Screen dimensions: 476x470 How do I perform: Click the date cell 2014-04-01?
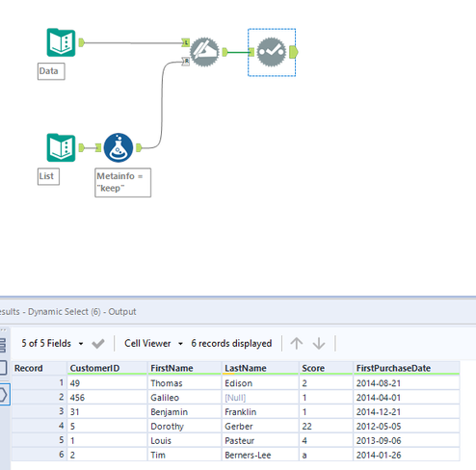(407, 398)
